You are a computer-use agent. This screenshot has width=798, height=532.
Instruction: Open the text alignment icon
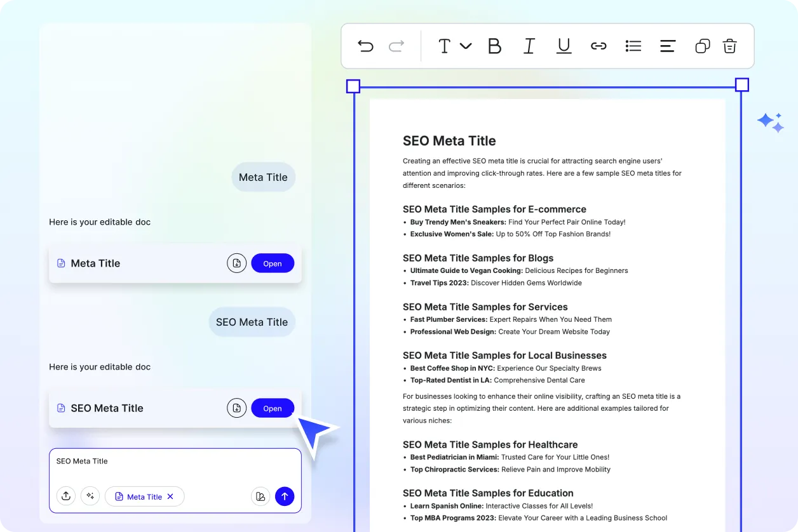(x=667, y=46)
